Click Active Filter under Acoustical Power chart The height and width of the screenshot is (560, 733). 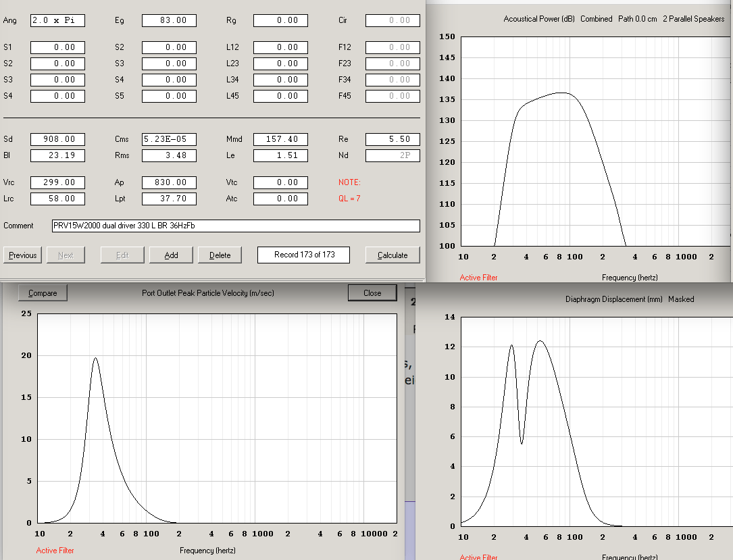click(478, 278)
